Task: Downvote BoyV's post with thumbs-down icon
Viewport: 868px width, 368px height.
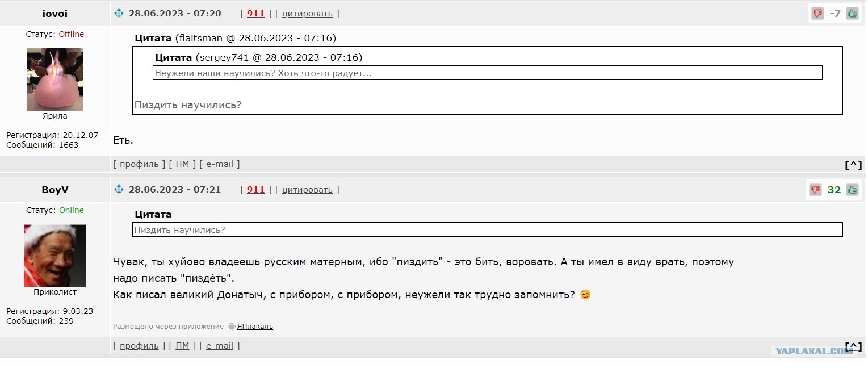Action: (816, 190)
